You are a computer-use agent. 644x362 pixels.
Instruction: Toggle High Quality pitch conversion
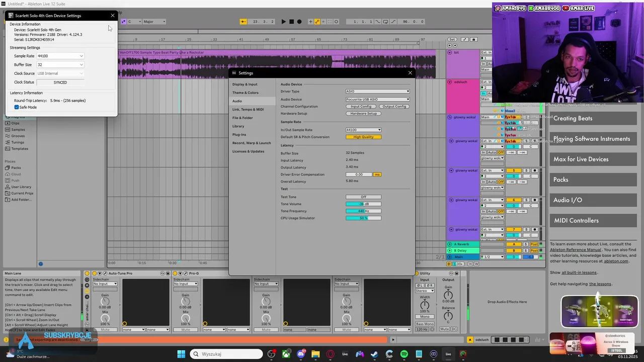[363, 137]
